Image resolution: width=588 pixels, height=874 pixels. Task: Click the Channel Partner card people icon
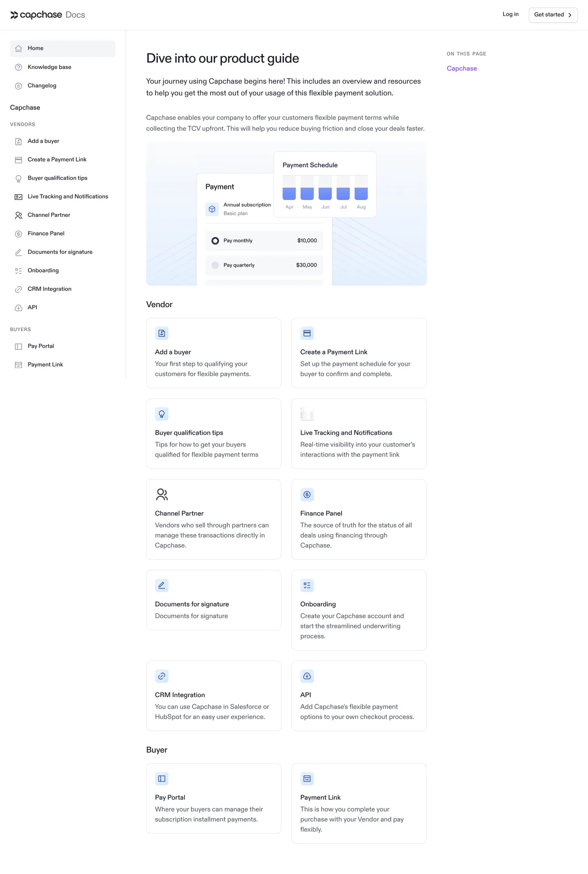162,495
